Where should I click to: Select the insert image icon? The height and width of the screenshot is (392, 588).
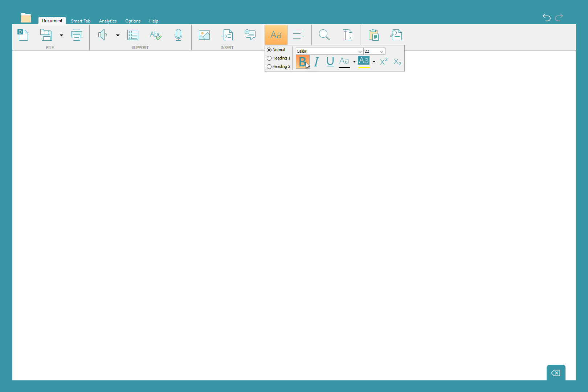[204, 35]
